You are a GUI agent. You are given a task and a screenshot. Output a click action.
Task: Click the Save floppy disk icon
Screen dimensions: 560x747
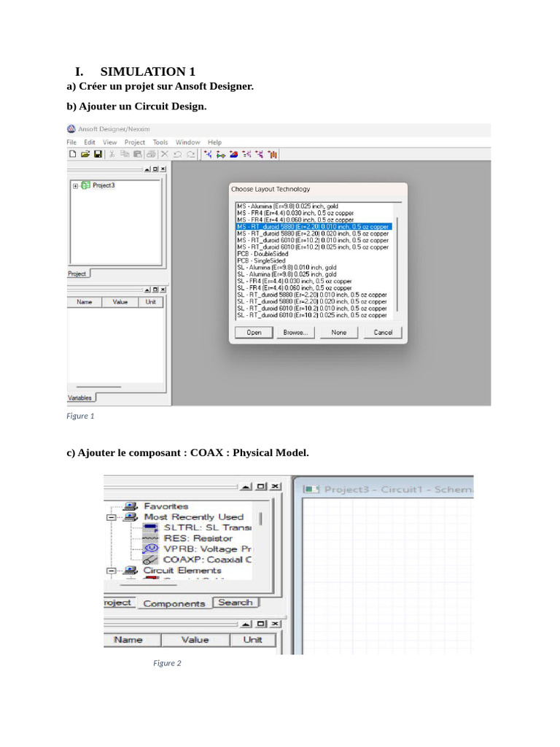pyautogui.click(x=98, y=154)
